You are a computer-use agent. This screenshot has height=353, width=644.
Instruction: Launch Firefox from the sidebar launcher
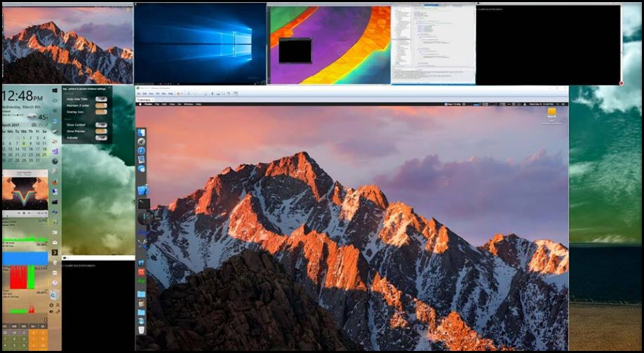(55, 182)
